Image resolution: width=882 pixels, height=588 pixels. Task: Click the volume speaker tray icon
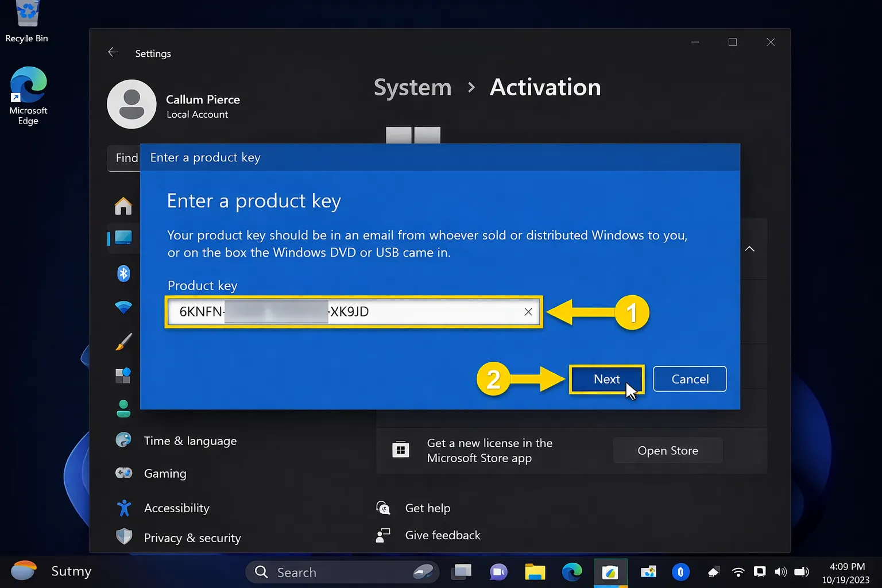pos(780,572)
